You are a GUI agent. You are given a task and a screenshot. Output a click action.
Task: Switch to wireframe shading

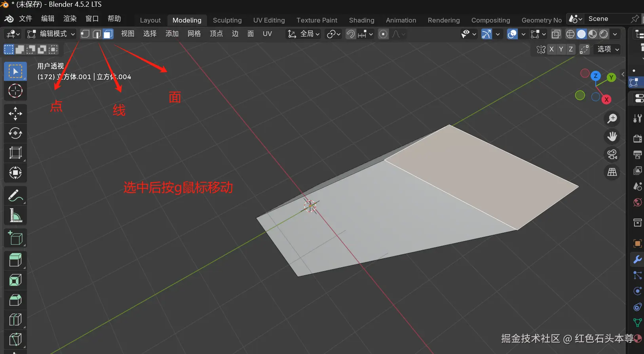[570, 34]
